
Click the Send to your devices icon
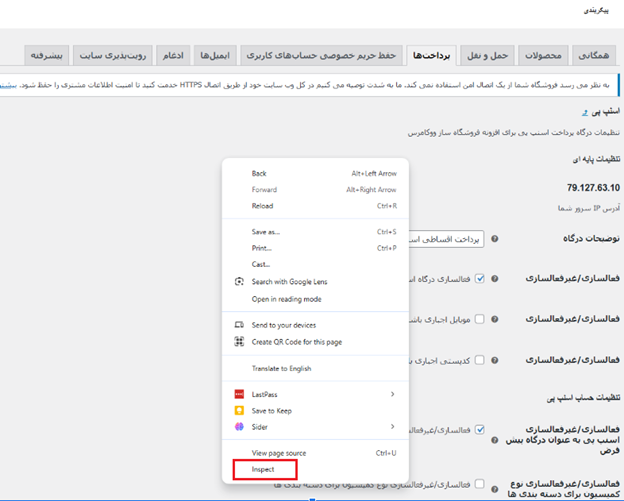point(239,325)
